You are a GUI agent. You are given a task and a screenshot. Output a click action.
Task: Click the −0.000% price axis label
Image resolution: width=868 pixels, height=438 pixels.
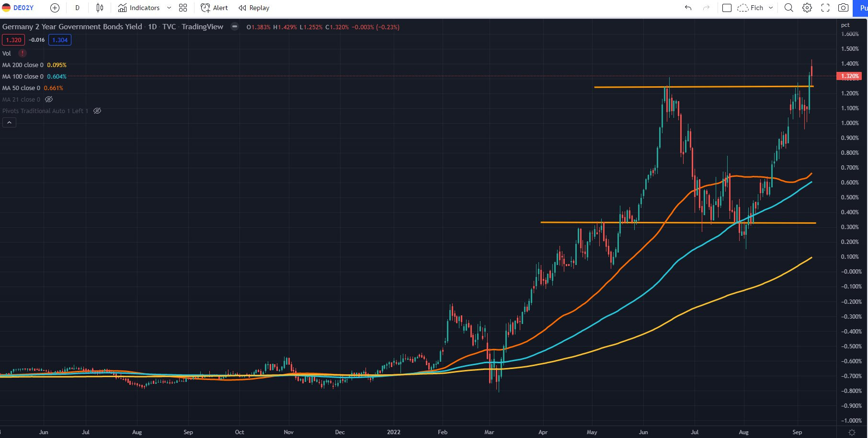click(851, 272)
